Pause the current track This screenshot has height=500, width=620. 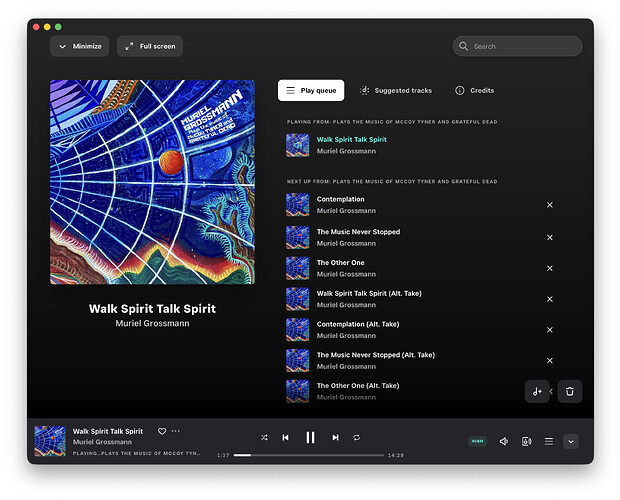[310, 438]
